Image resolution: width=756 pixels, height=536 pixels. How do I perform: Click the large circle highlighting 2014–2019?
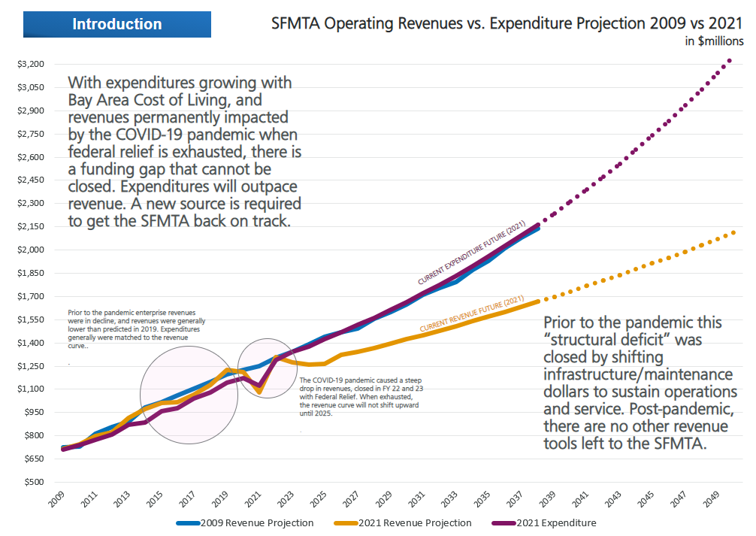click(189, 395)
